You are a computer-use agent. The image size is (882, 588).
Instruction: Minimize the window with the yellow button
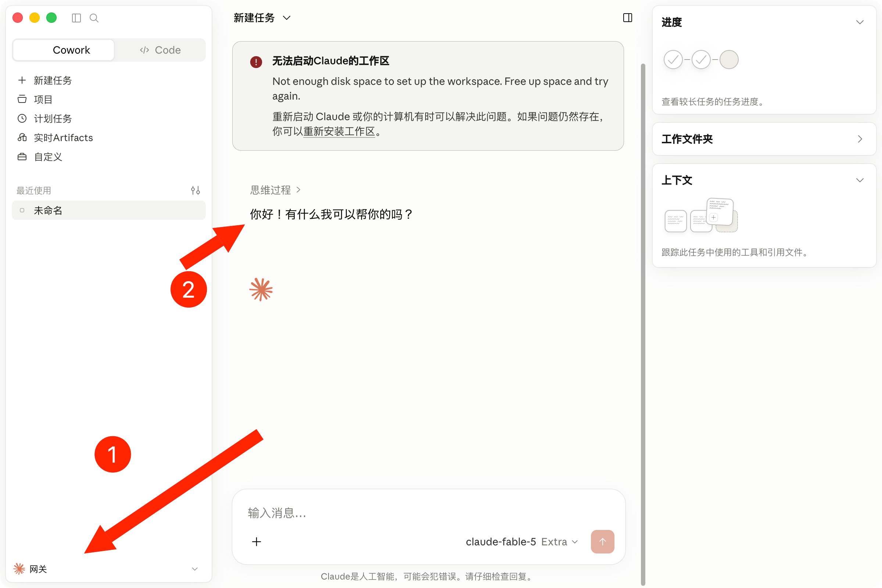[35, 18]
